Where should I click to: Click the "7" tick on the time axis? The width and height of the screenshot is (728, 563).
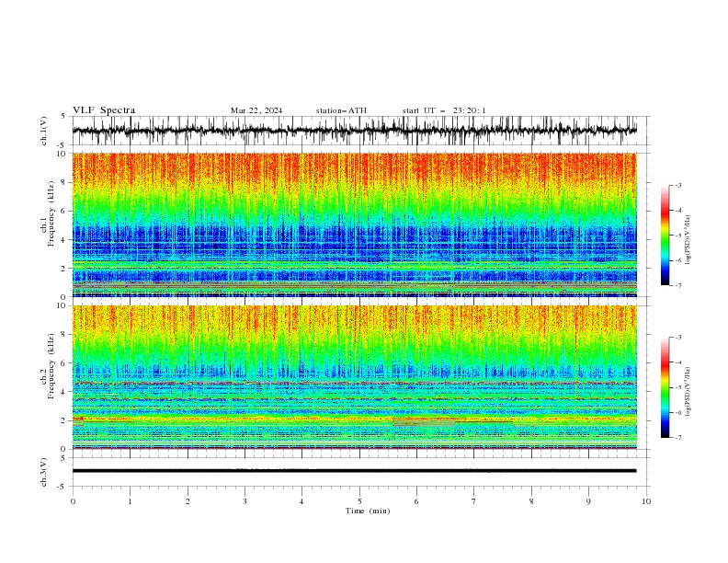coord(474,501)
